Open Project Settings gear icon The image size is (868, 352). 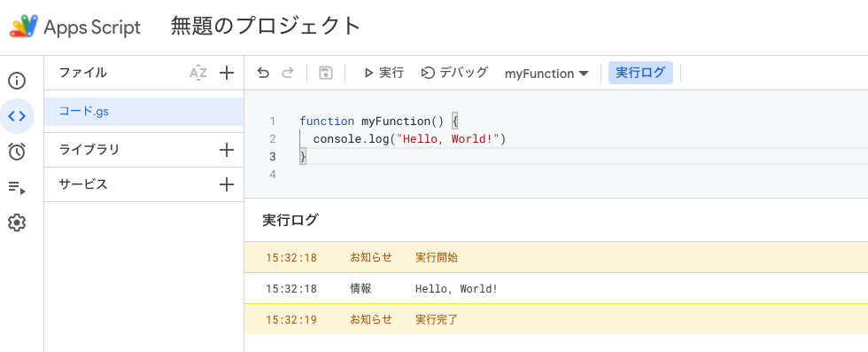[17, 223]
